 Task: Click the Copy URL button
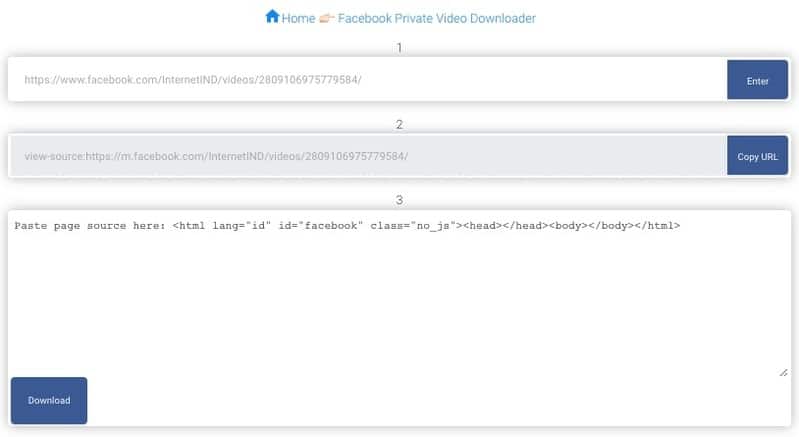click(x=757, y=156)
